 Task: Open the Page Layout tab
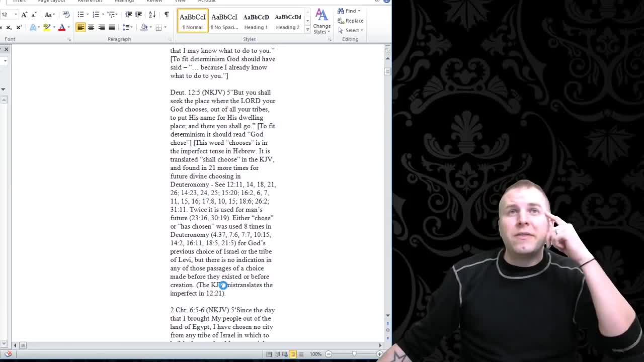51,2
